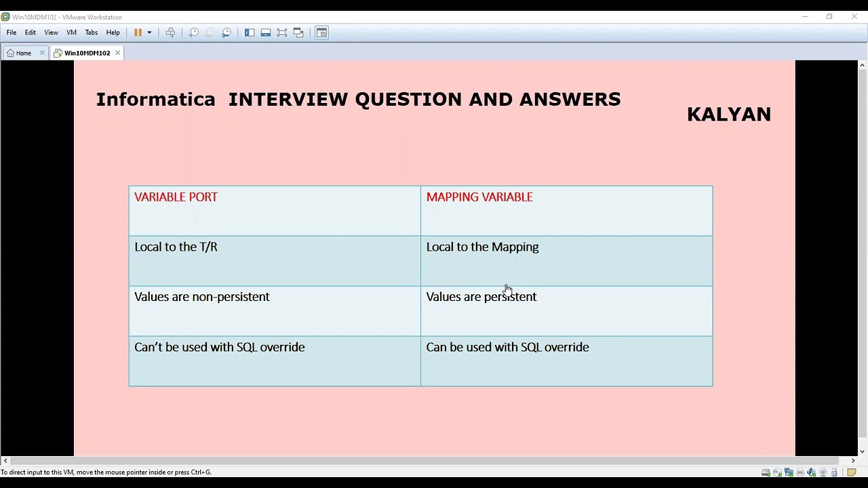Open the message log note icon
Screen dimensions: 868x488
[x=852, y=472]
